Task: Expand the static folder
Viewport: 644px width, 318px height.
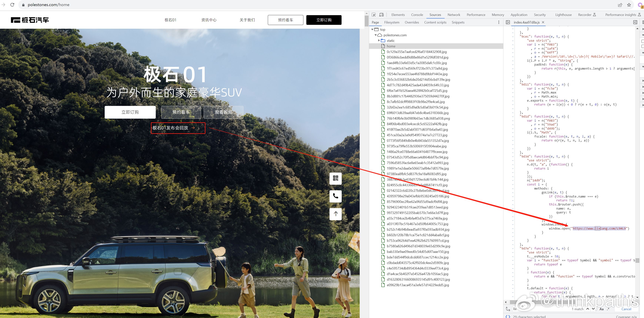Action: point(379,41)
